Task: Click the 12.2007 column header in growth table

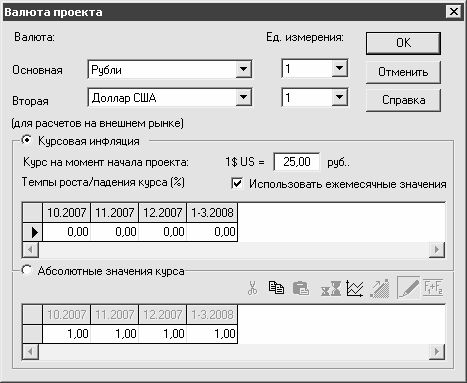Action: [x=163, y=212]
